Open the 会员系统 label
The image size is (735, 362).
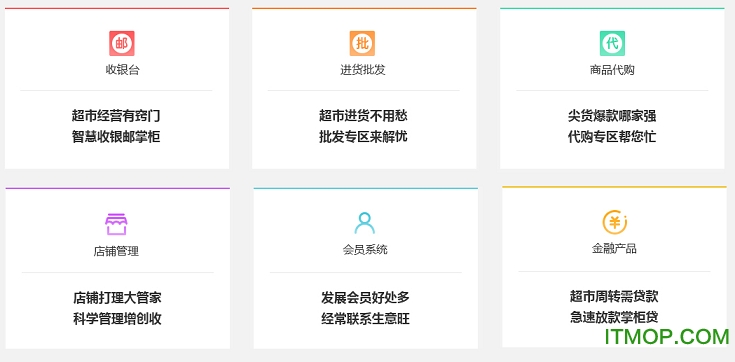tap(365, 250)
